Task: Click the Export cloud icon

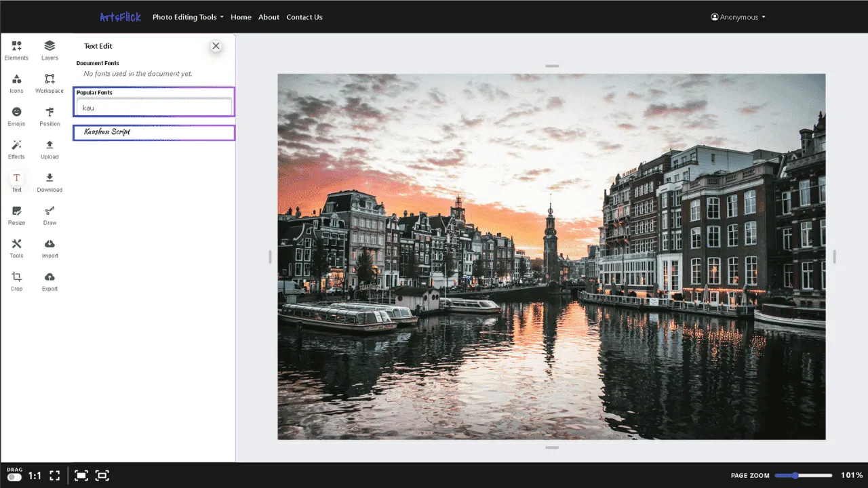Action: pyautogui.click(x=50, y=281)
